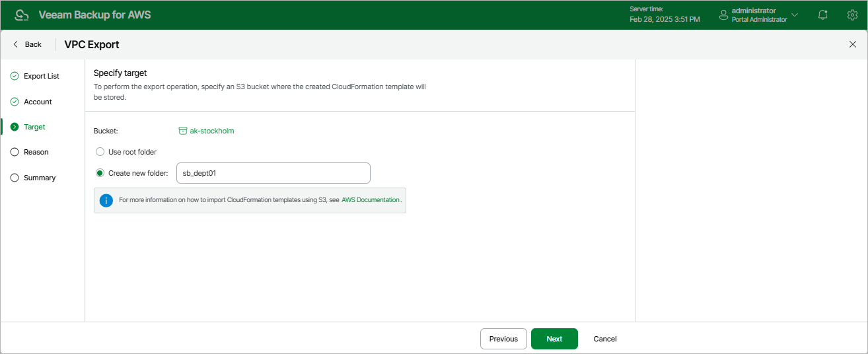The image size is (868, 354).
Task: Click the Next button
Action: [554, 339]
